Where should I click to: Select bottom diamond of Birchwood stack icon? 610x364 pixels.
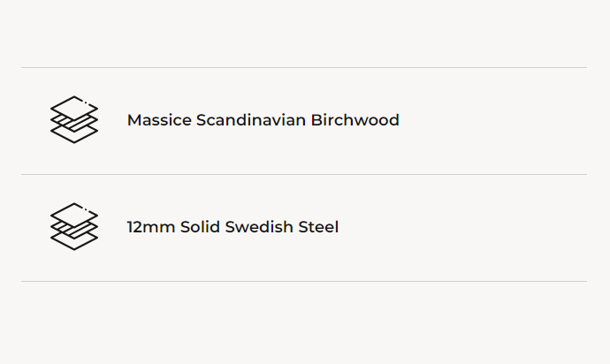point(74,134)
